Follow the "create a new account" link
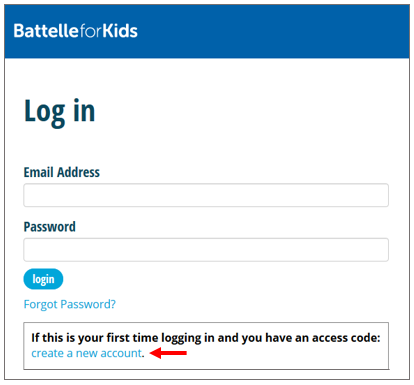Viewport: 414px width, 385px height. point(87,353)
